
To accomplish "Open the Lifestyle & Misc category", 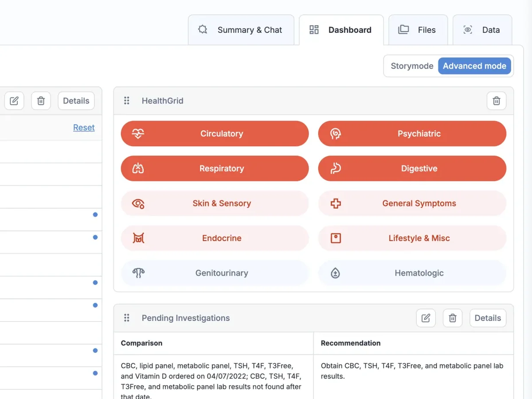I will click(x=412, y=238).
